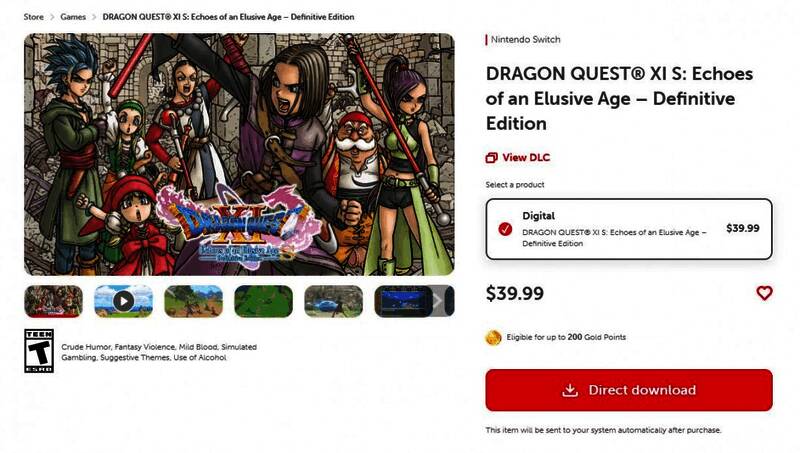Image resolution: width=800 pixels, height=453 pixels.
Task: Play the trailer video thumbnail
Action: click(123, 300)
